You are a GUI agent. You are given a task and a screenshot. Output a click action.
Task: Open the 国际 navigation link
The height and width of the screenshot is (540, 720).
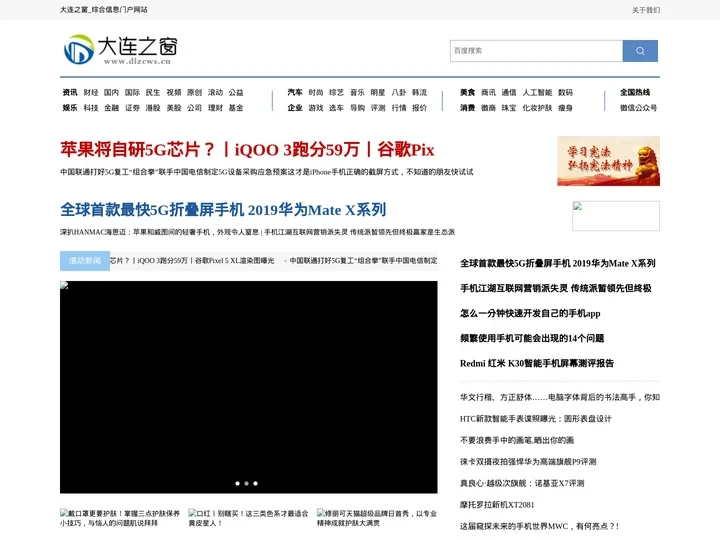[x=132, y=92]
